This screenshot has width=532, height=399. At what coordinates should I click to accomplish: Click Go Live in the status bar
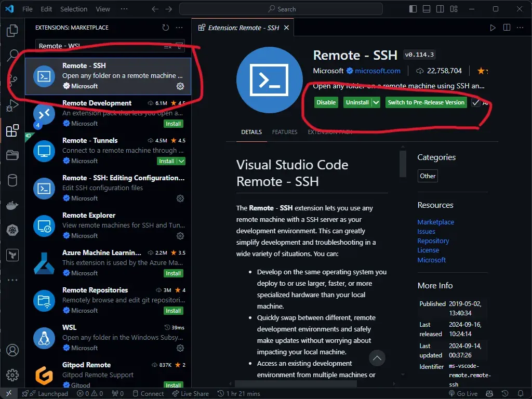pos(463,394)
